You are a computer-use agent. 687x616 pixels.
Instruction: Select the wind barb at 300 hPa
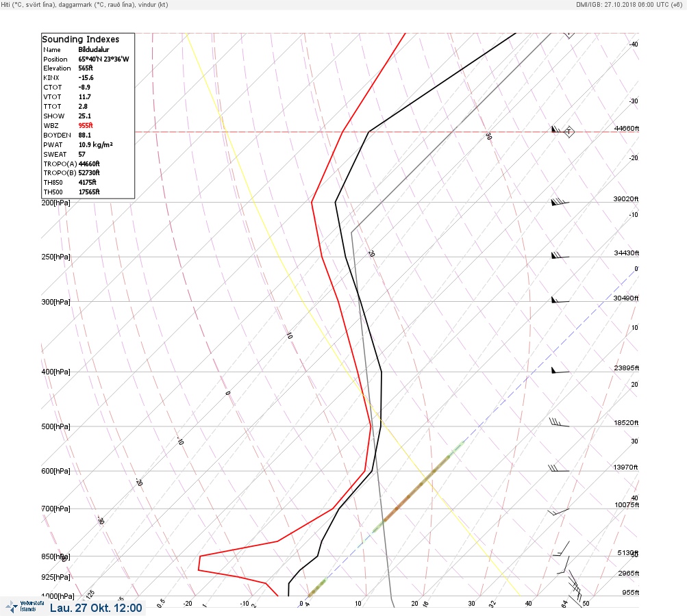point(560,300)
